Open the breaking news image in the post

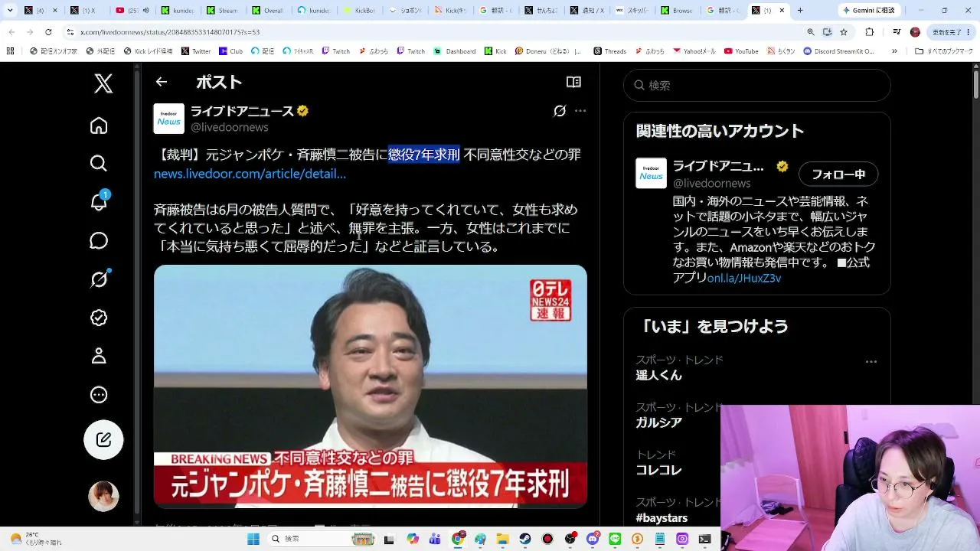371,386
